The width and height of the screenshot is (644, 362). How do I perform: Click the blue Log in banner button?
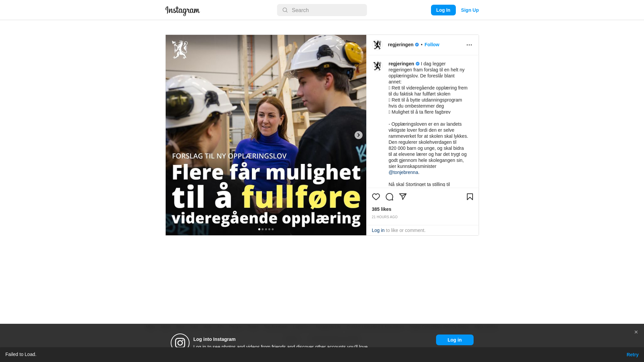pos(454,340)
